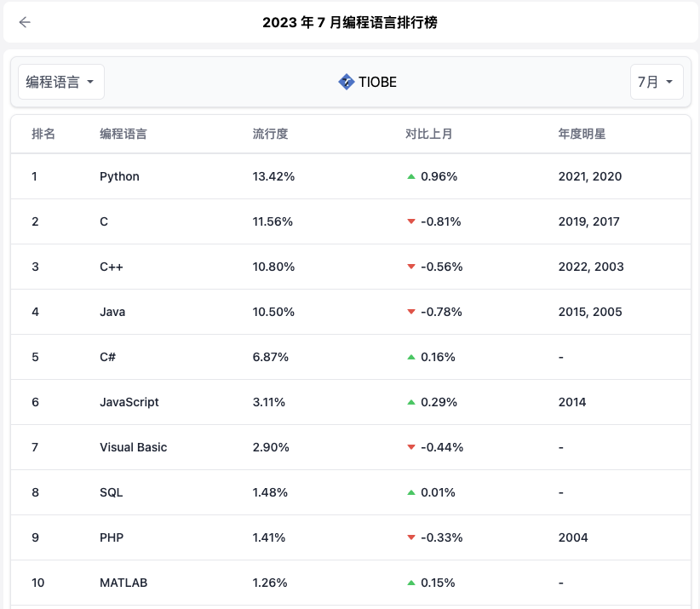This screenshot has height=609, width=700.
Task: Click the 2022, 2003 star years
Action: coord(591,267)
